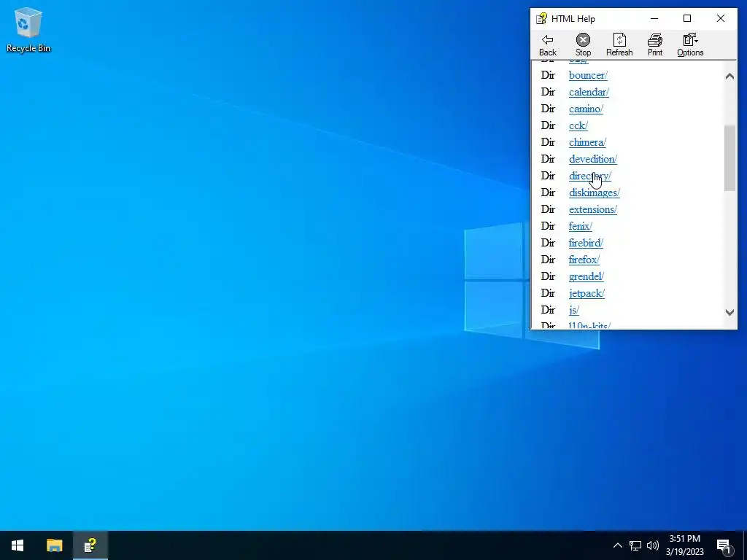
Task: Select 'Dir' text beside chimera/
Action: coord(548,142)
